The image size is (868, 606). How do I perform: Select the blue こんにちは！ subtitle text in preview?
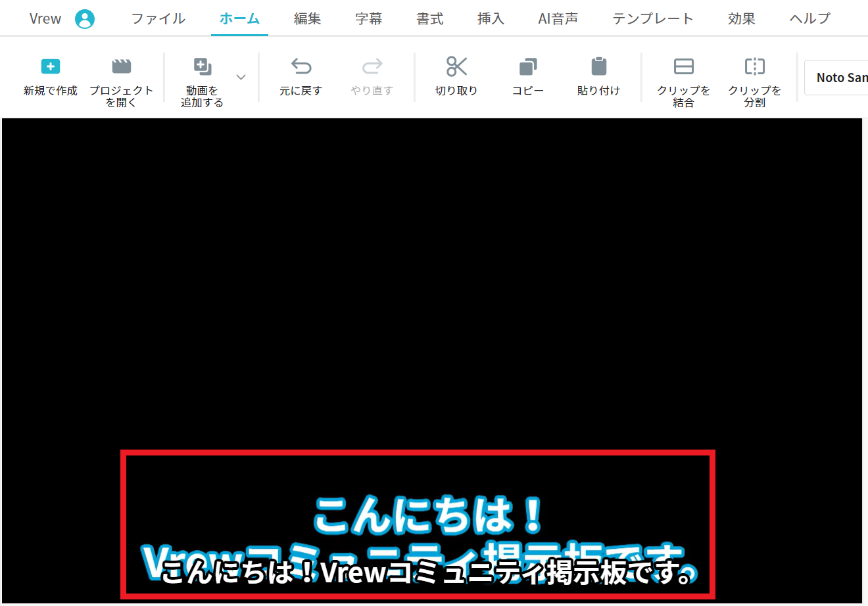[x=429, y=515]
